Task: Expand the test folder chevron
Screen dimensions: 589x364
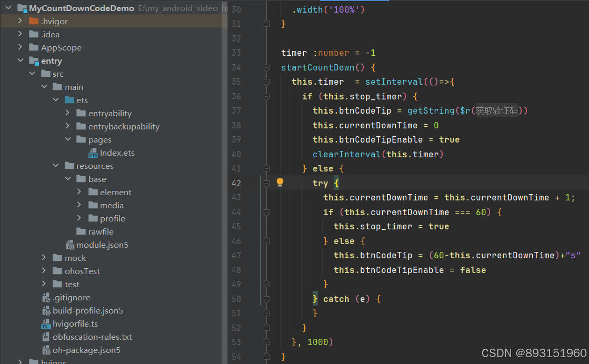Action: tap(44, 284)
